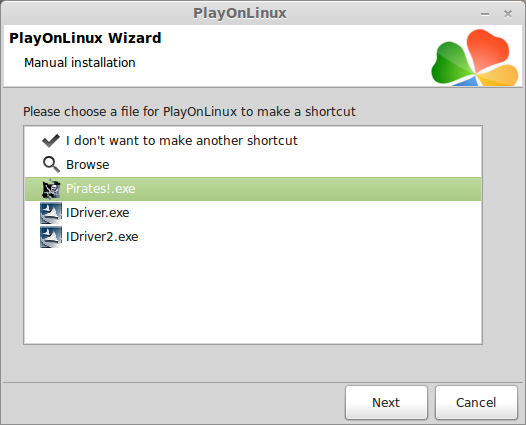
Task: Choose IDriver2.exe from the list
Action: (253, 237)
